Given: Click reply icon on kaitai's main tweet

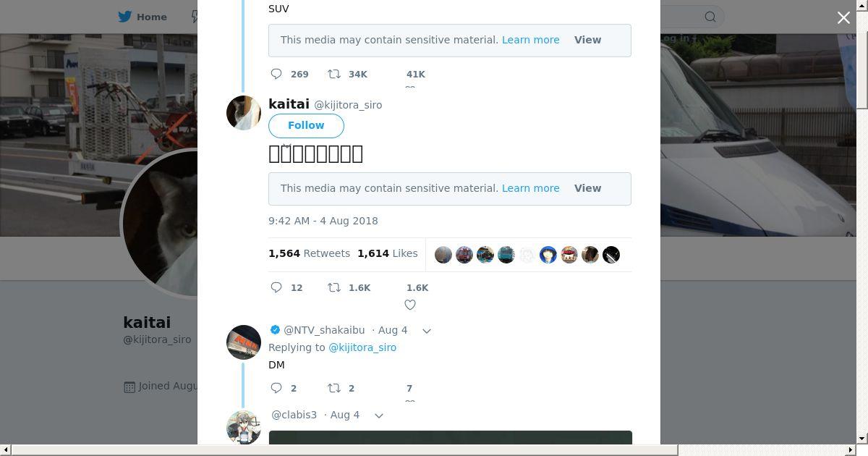Looking at the screenshot, I should tap(276, 287).
